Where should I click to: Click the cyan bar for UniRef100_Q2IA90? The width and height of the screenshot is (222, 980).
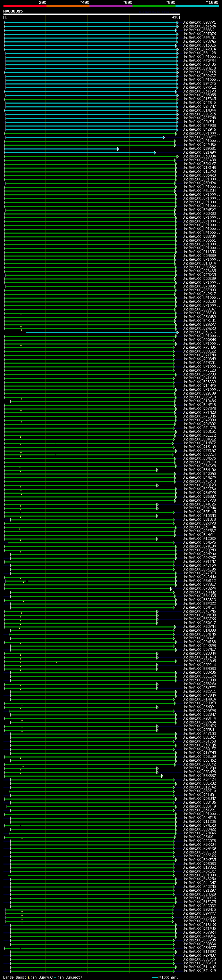coord(80,153)
